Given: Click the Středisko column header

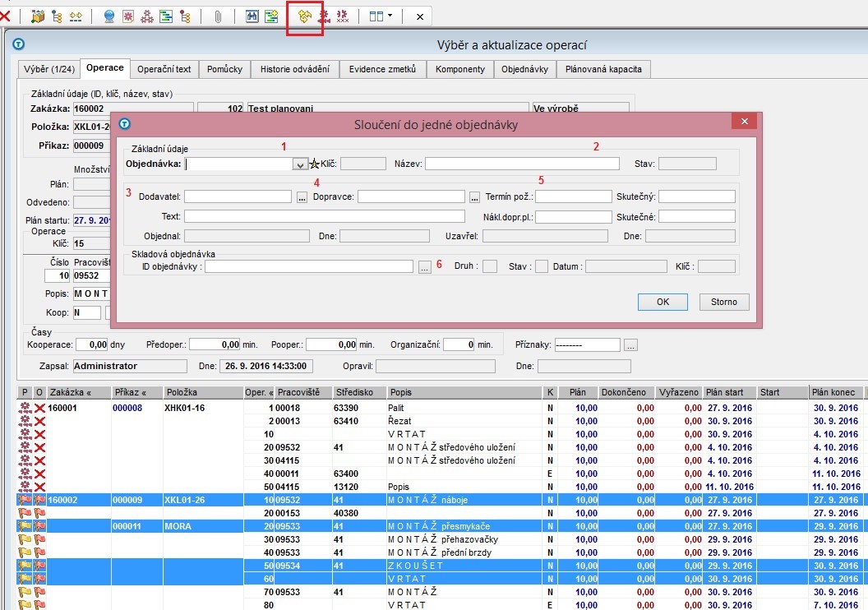Looking at the screenshot, I should (359, 392).
